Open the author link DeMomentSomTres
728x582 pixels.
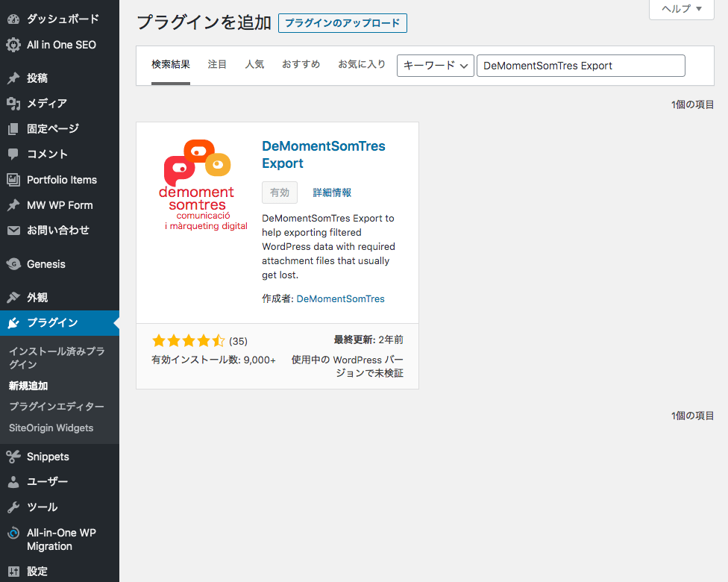pos(340,298)
